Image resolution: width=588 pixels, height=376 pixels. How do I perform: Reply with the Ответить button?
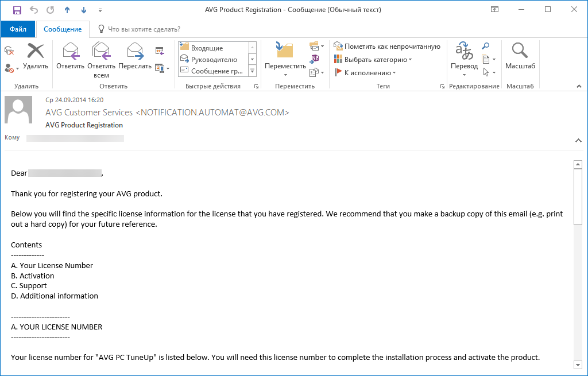coord(70,56)
